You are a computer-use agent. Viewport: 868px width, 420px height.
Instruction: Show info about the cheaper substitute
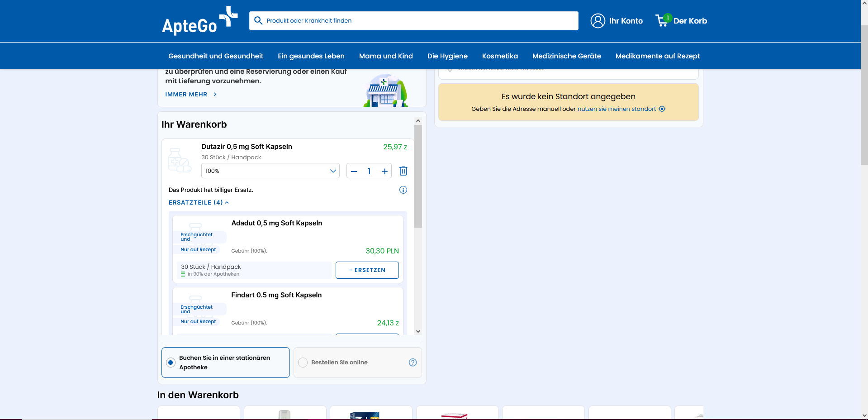403,190
